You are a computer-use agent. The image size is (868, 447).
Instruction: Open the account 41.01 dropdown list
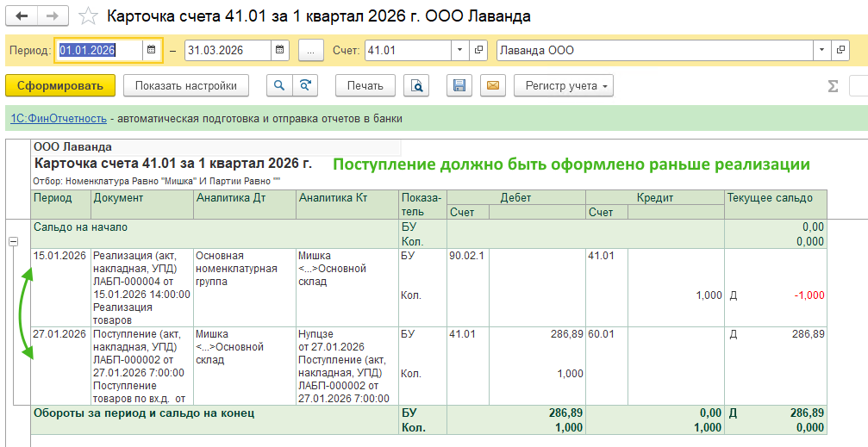pyautogui.click(x=459, y=51)
